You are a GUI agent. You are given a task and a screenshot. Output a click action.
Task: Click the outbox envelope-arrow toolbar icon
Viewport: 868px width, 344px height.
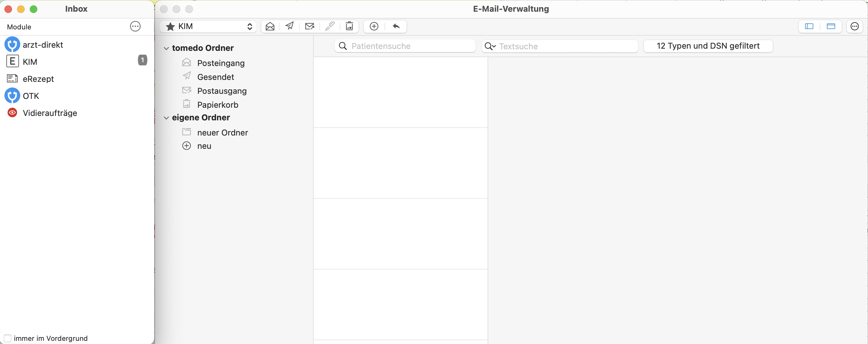point(310,26)
